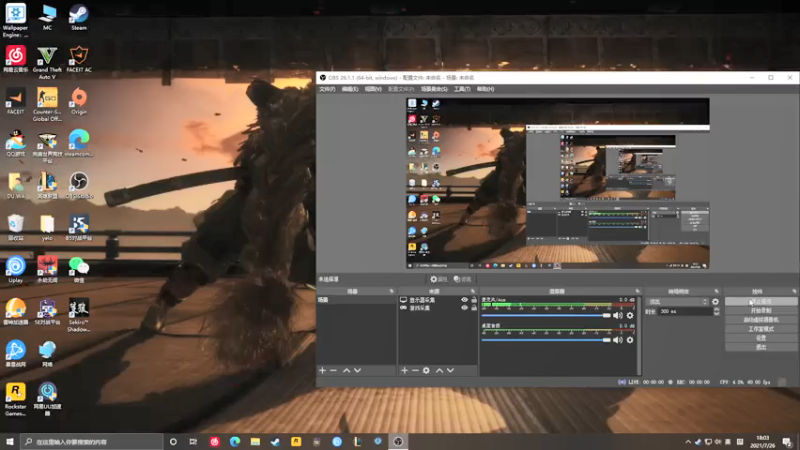Click the start streaming button
The image size is (800, 450).
click(x=761, y=302)
